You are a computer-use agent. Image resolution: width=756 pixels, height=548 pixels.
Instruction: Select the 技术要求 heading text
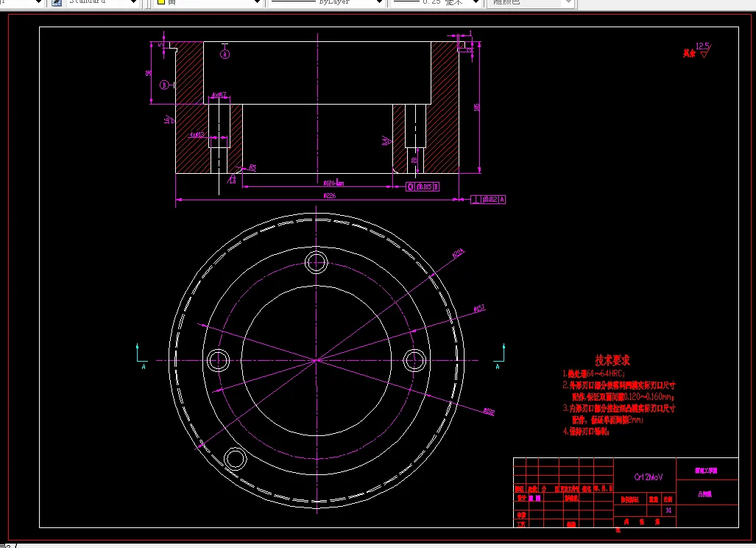pos(612,360)
